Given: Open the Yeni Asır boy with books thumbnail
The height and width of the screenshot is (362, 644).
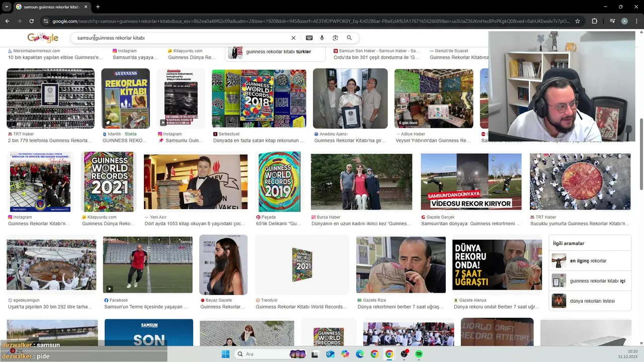Looking at the screenshot, I should pyautogui.click(x=196, y=182).
